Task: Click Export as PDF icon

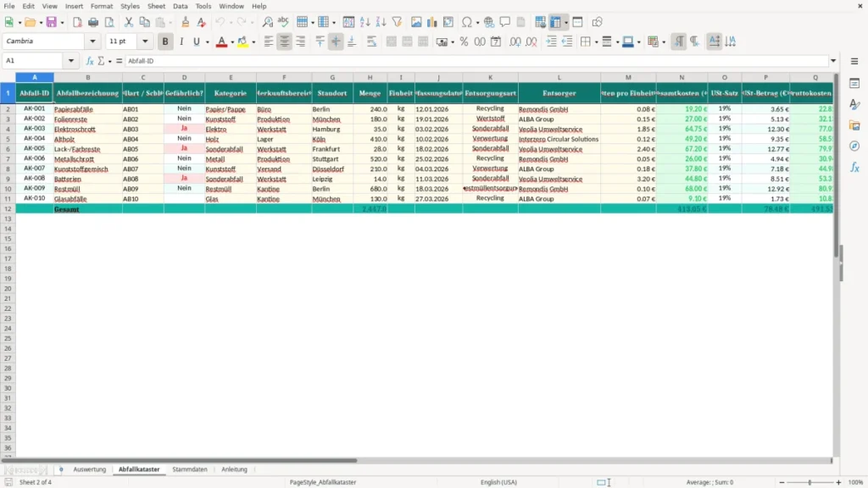Action: coord(77,22)
